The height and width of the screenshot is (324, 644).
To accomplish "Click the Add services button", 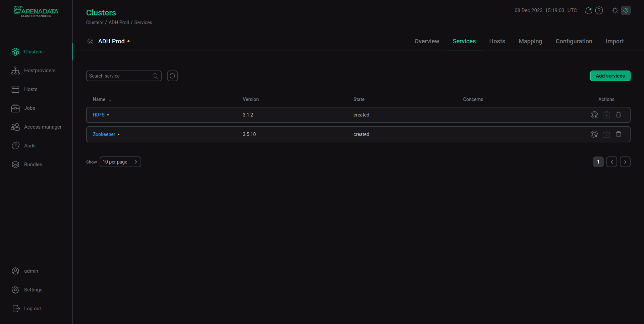I will (610, 76).
